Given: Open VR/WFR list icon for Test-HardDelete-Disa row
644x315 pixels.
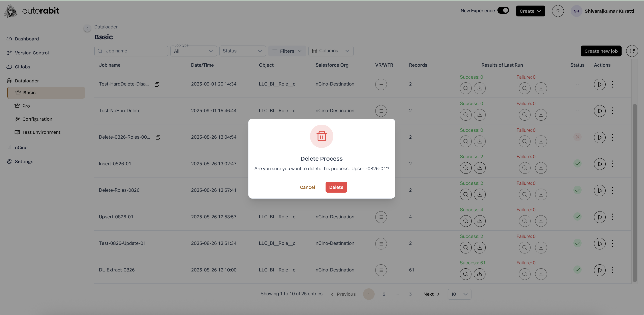Looking at the screenshot, I should (x=381, y=84).
